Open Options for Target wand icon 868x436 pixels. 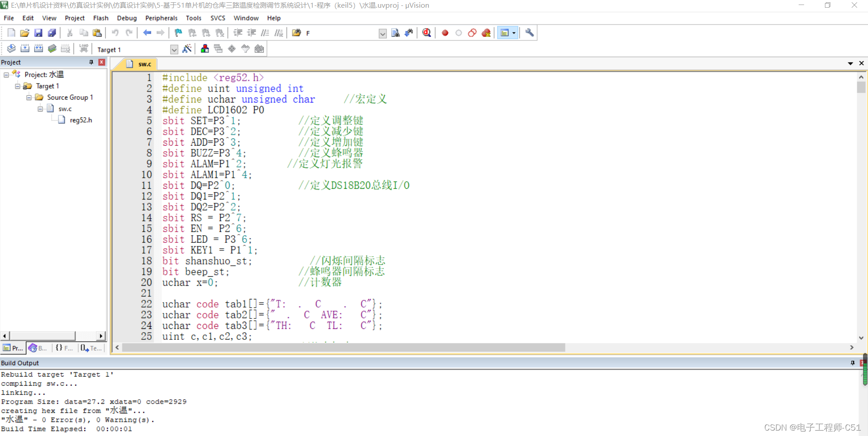click(187, 49)
